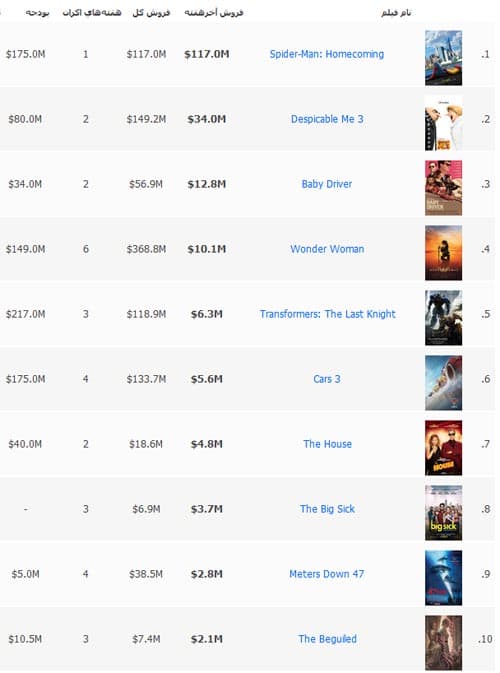Click the Baby Driver title link
The image size is (500, 673).
click(x=327, y=184)
